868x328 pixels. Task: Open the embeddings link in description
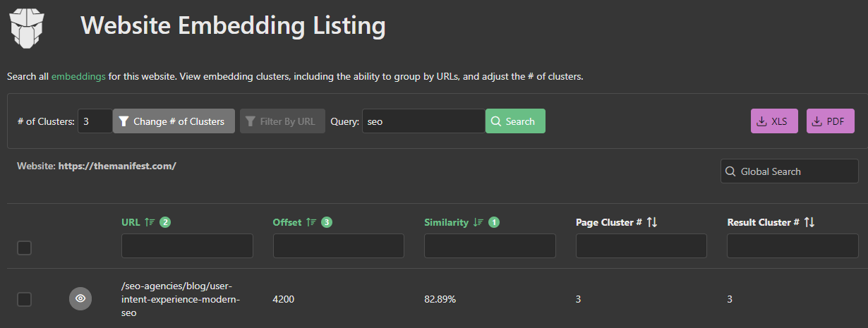pos(78,76)
